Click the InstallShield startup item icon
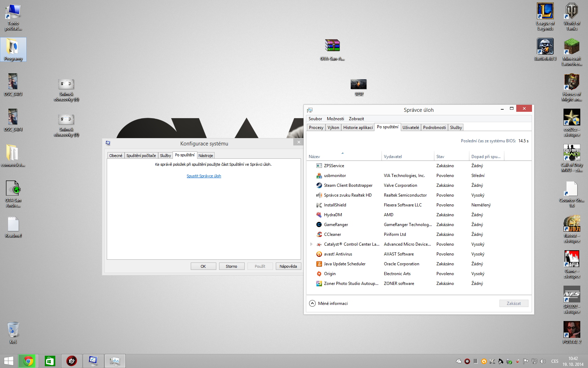Image resolution: width=588 pixels, height=368 pixels. (x=319, y=205)
